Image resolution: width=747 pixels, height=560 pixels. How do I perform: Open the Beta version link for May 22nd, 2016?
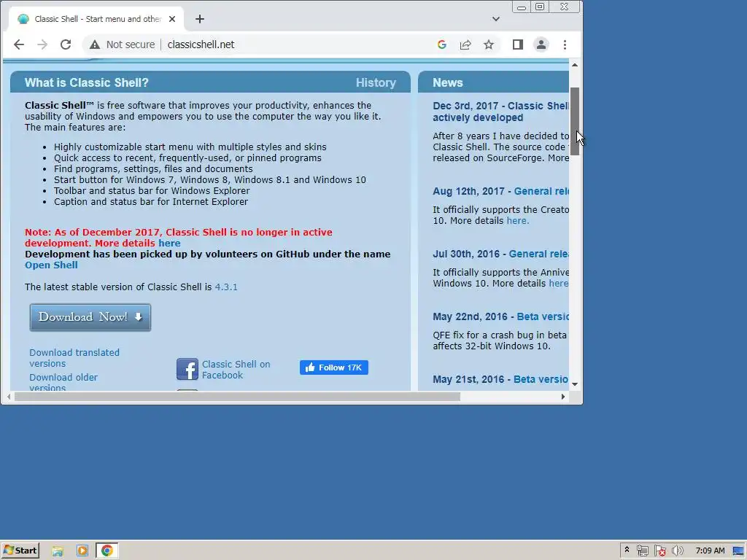click(x=543, y=317)
